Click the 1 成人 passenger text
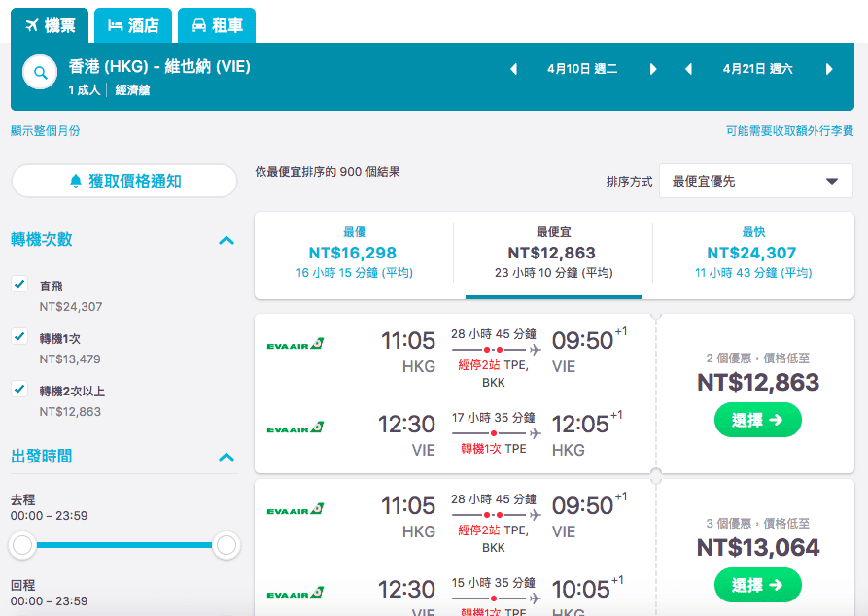Viewport: 868px width, 616px height. (85, 90)
